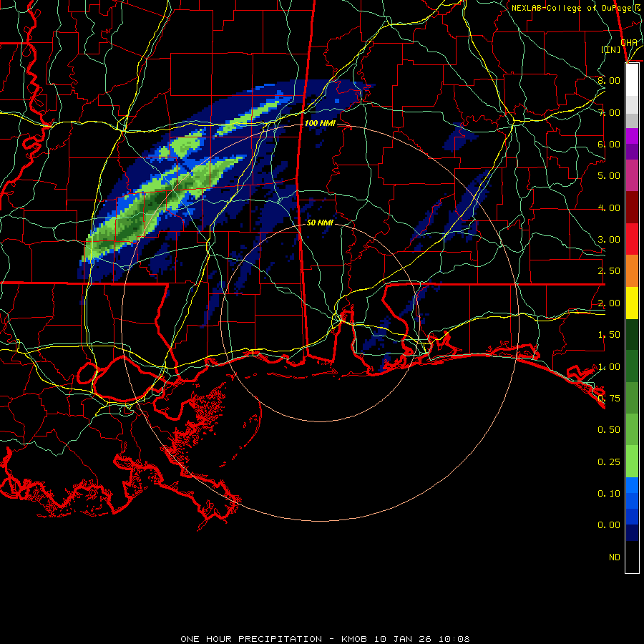Click the 0.10 legend value
644x644 pixels.
[x=609, y=494]
